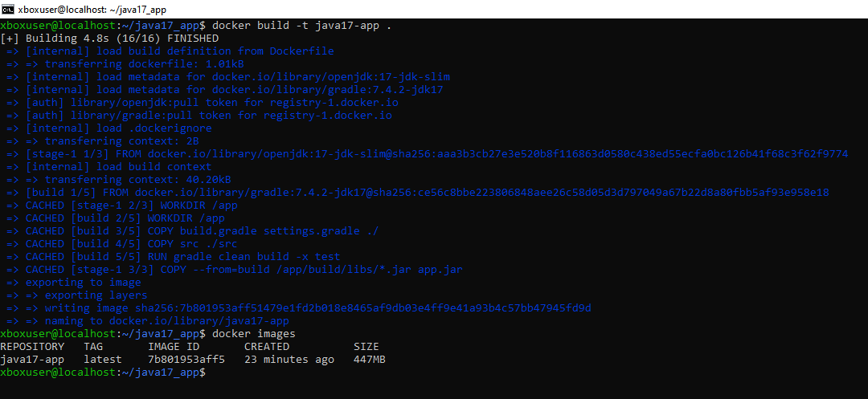Click the console icon in the title bar
This screenshot has height=399, width=868.
coord(9,9)
